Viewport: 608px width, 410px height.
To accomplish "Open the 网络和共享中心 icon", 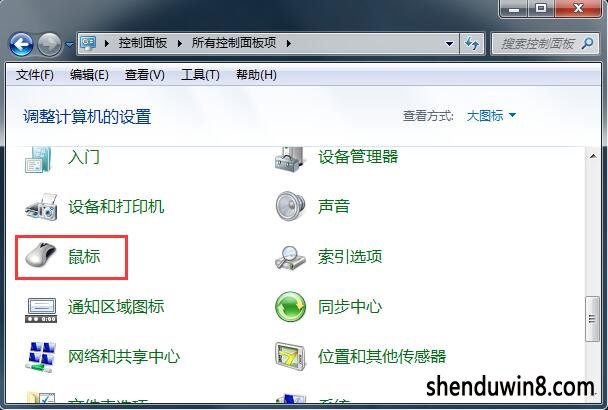I will pos(41,357).
